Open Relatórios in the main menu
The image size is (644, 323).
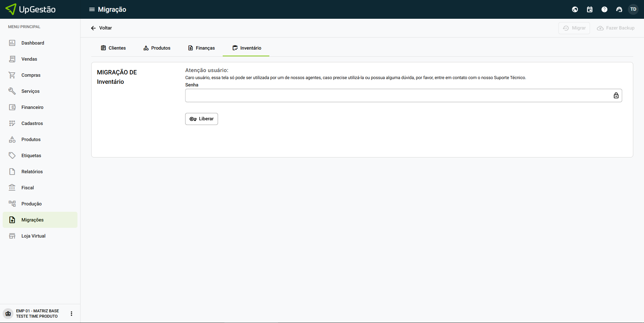coord(32,172)
